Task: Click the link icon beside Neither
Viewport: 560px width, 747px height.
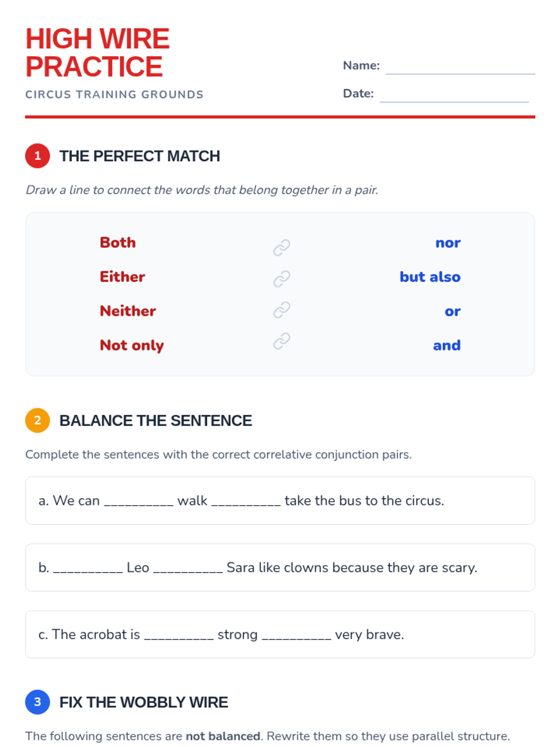Action: tap(281, 310)
